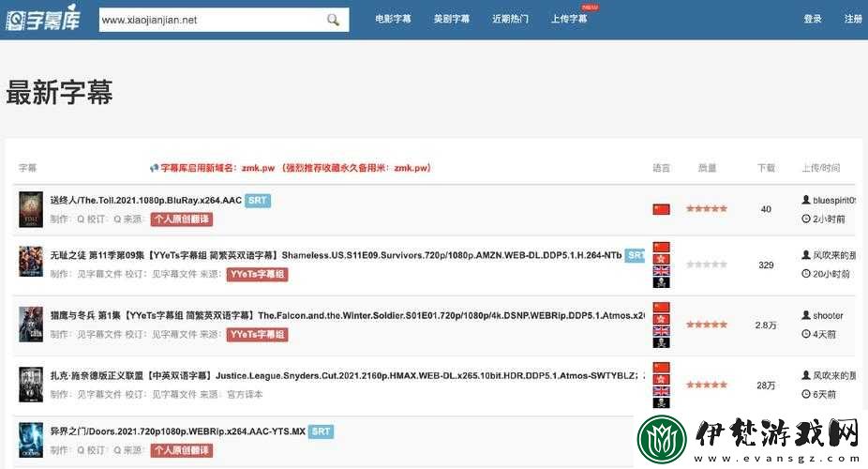The width and height of the screenshot is (868, 469).
Task: Click the 最新字幕 page heading
Action: point(59,92)
